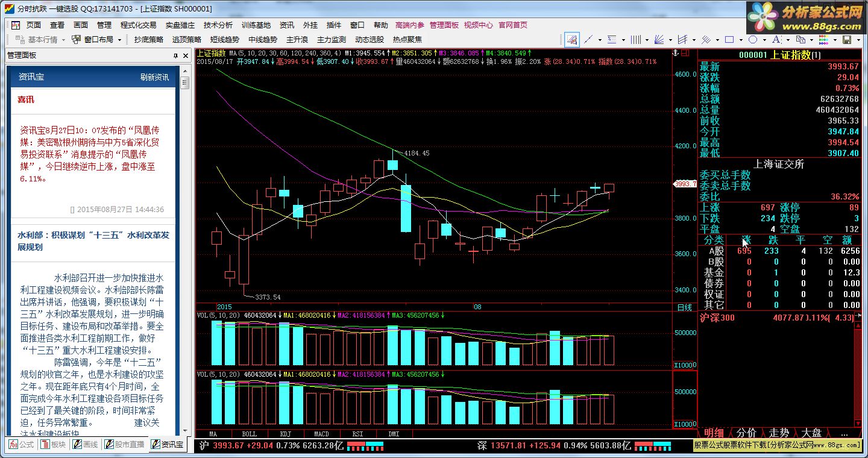Click the 热点聚焦 toolbar button
Image resolution: width=868 pixels, height=458 pixels.
coord(407,40)
